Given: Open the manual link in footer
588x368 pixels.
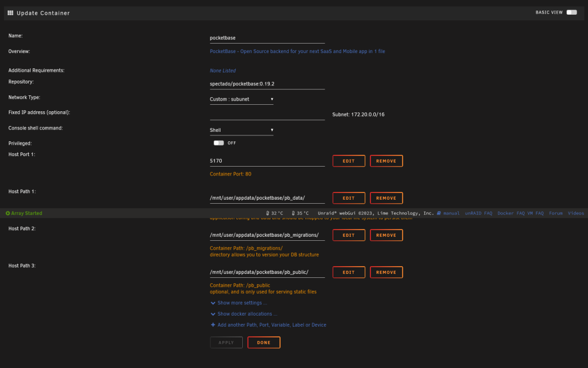Looking at the screenshot, I should tap(452, 213).
